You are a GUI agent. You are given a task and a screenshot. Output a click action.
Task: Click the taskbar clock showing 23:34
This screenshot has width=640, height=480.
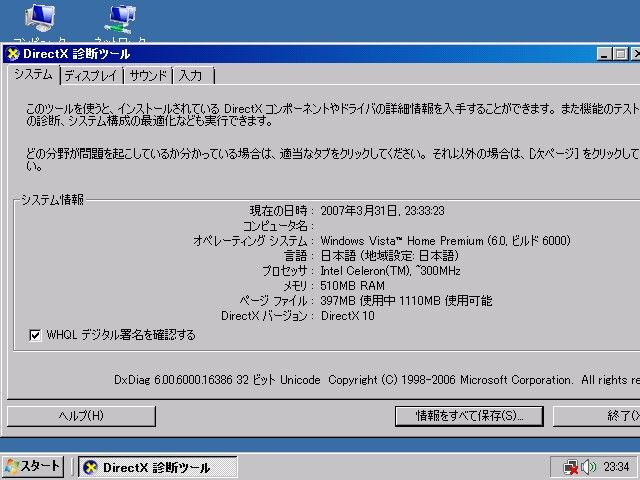616,467
